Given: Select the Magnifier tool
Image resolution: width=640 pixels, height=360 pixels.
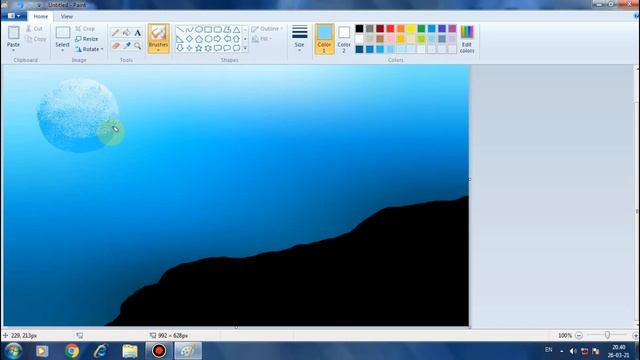Looking at the screenshot, I should [138, 46].
